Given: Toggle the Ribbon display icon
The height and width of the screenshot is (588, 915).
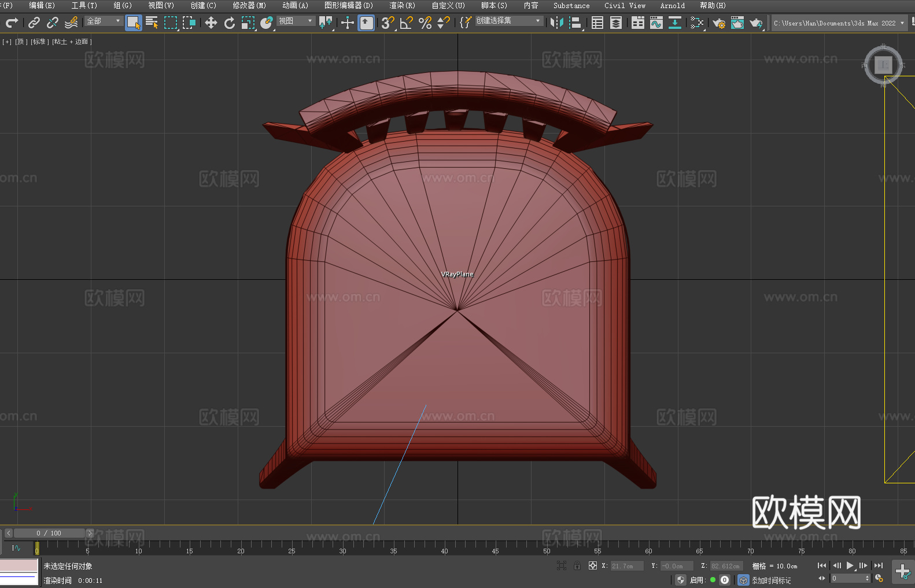Looking at the screenshot, I should pos(638,23).
